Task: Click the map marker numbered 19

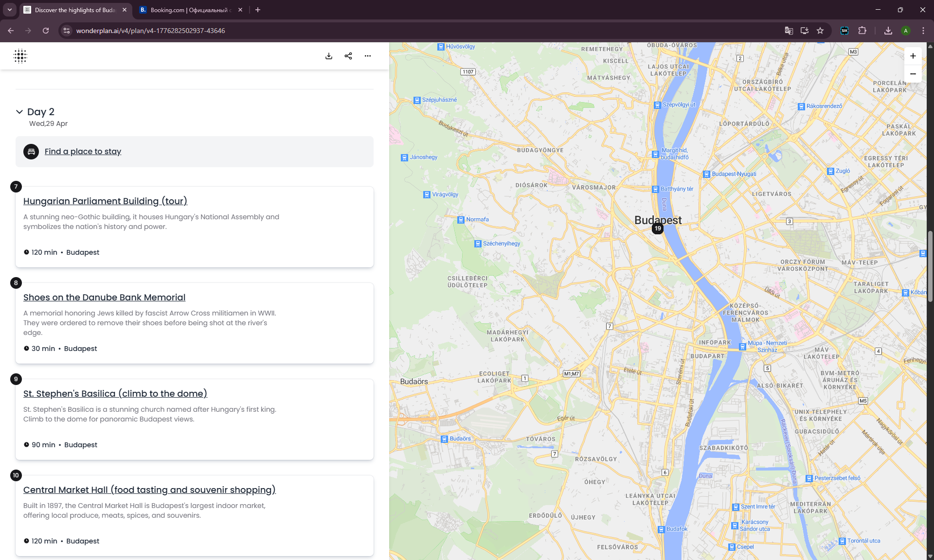Action: [x=658, y=228]
